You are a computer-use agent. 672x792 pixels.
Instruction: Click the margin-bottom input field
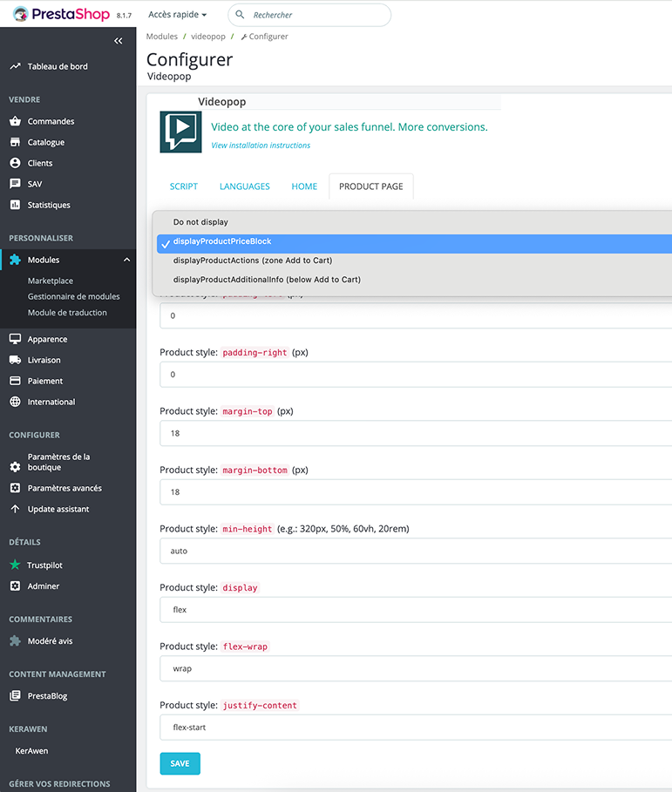pos(416,492)
